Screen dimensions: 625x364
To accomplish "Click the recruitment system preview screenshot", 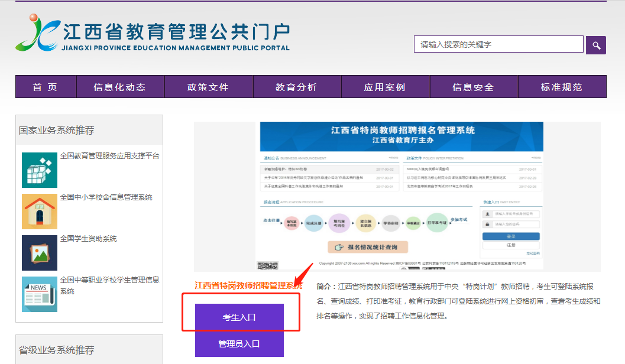I will [397, 196].
